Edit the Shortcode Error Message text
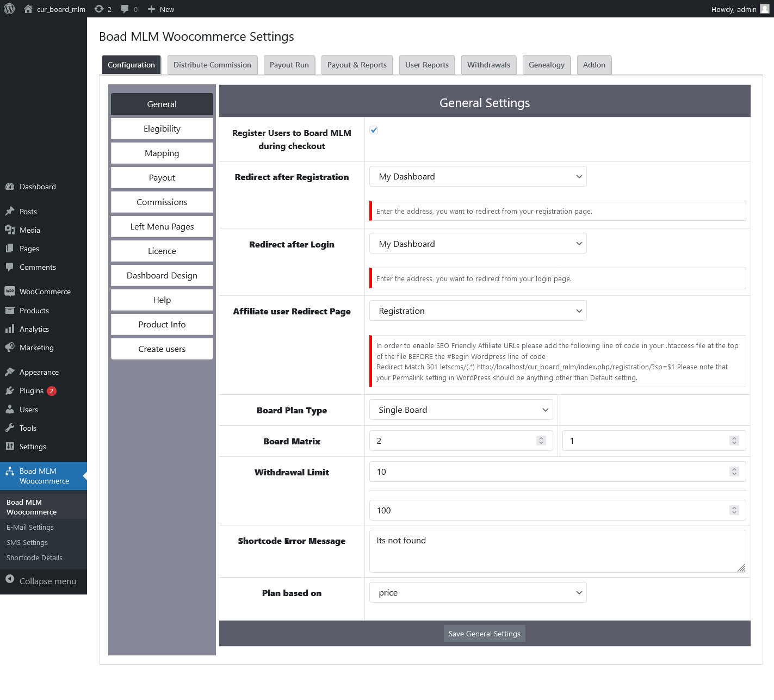The height and width of the screenshot is (700, 774). pos(557,551)
